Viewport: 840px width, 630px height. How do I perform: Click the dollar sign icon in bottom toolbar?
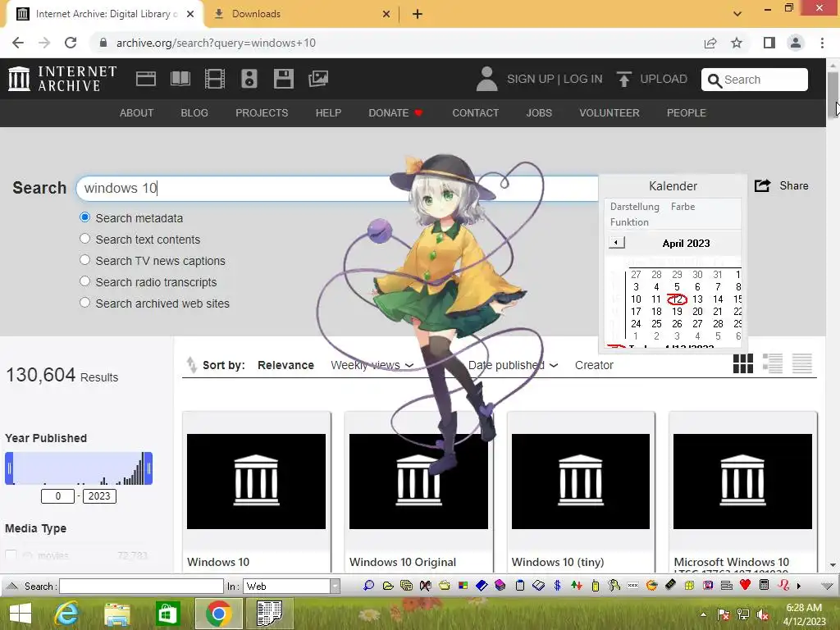point(557,586)
